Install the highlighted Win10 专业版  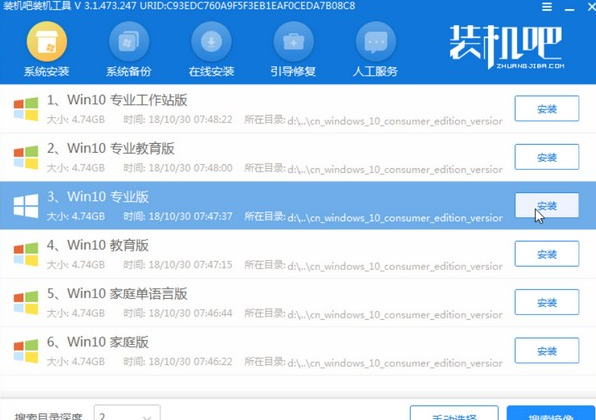[547, 205]
